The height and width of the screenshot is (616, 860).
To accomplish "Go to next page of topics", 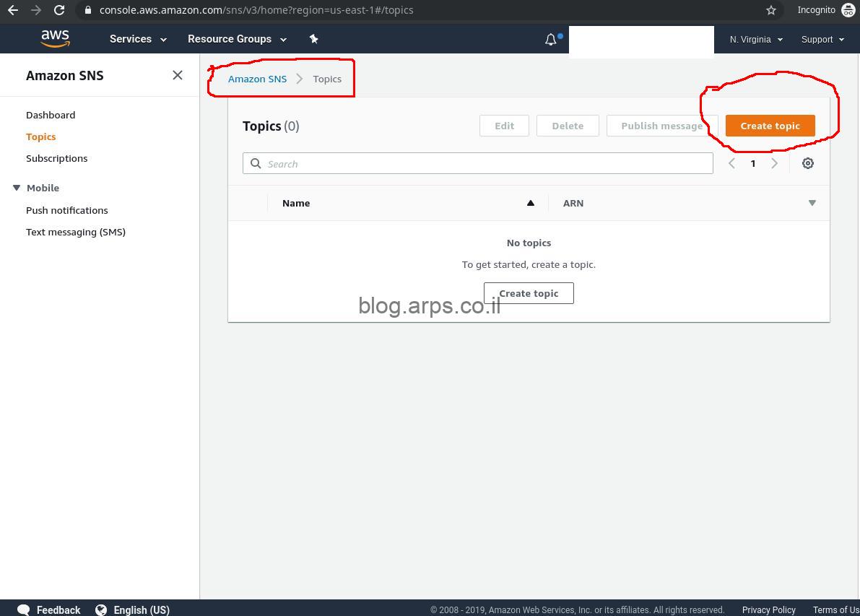I will (x=774, y=163).
